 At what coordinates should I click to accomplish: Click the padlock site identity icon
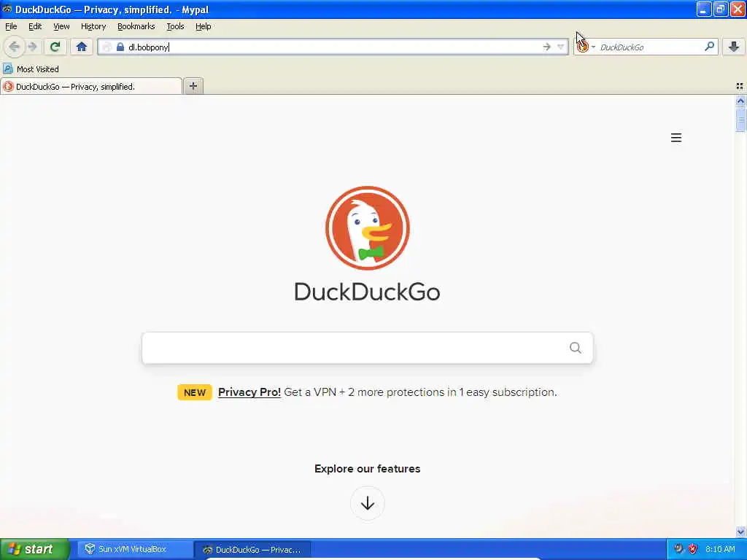tap(120, 47)
